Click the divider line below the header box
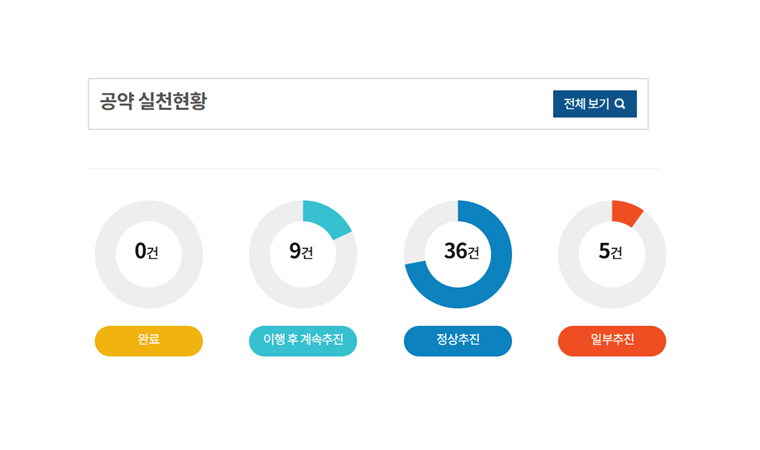Viewport: 760px width, 450px height. (372, 168)
